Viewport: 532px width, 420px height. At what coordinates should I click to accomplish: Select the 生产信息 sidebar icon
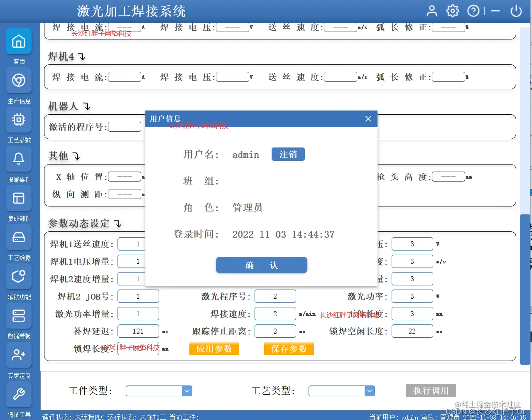[19, 81]
